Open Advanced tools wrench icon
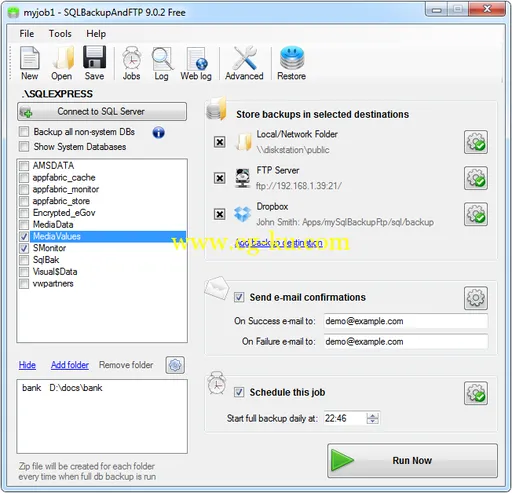512x493 pixels. [x=244, y=63]
